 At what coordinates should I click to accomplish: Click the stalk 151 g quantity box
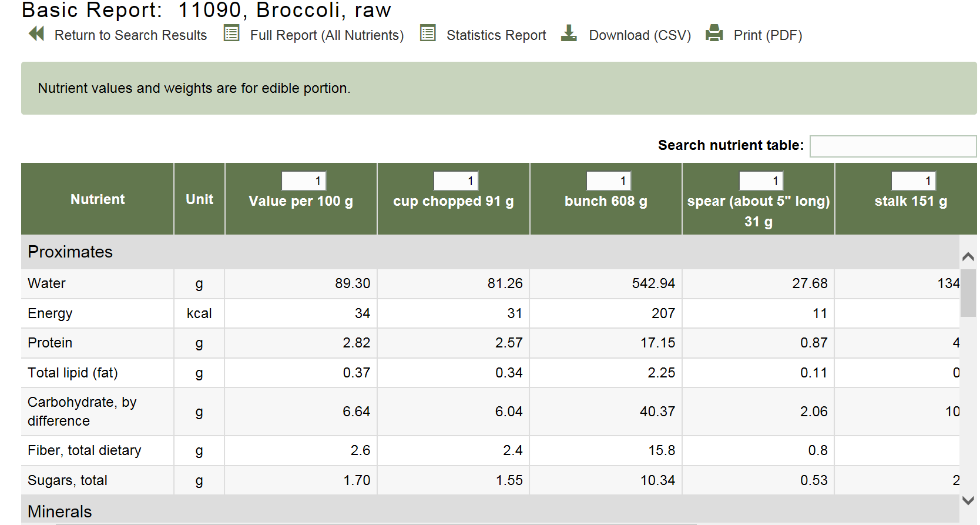(914, 181)
